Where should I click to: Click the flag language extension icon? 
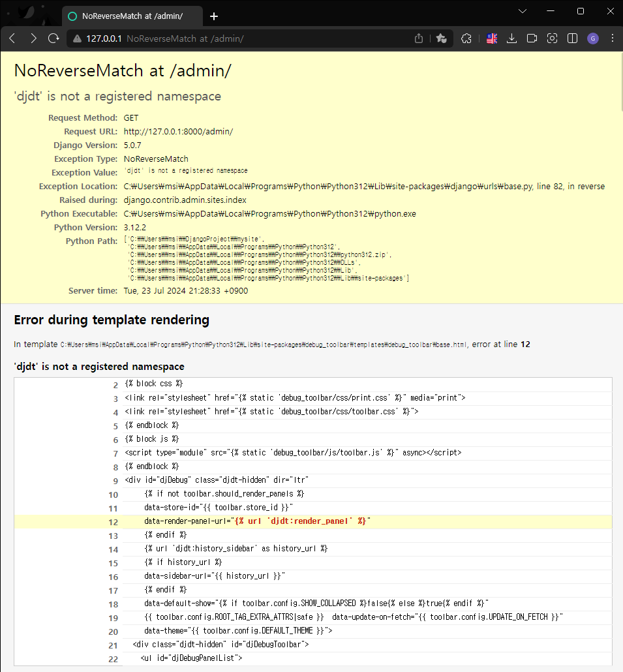[x=492, y=38]
